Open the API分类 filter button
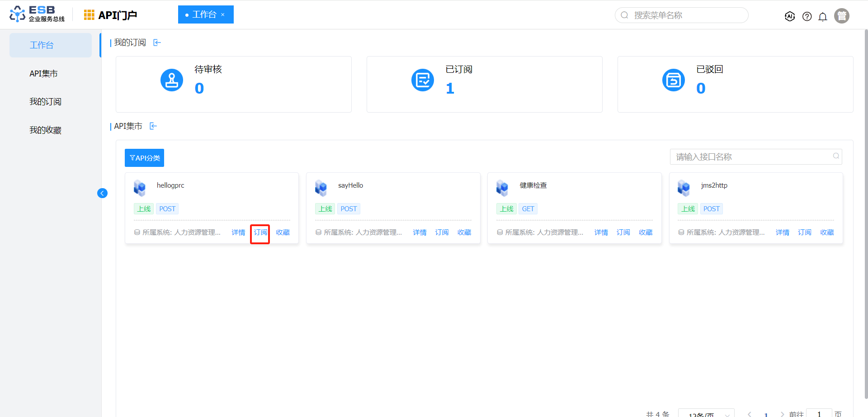Viewport: 868px width, 417px height. coord(144,158)
